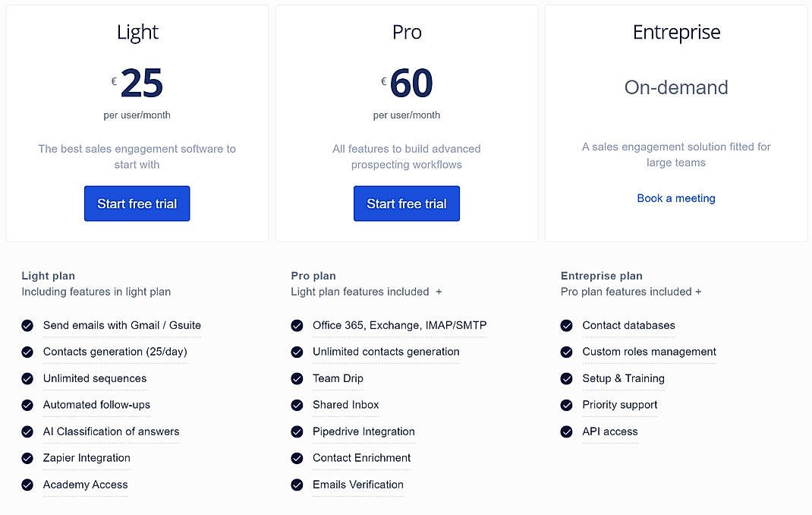
Task: Click the Pro plan 60 euro price
Action: (411, 84)
